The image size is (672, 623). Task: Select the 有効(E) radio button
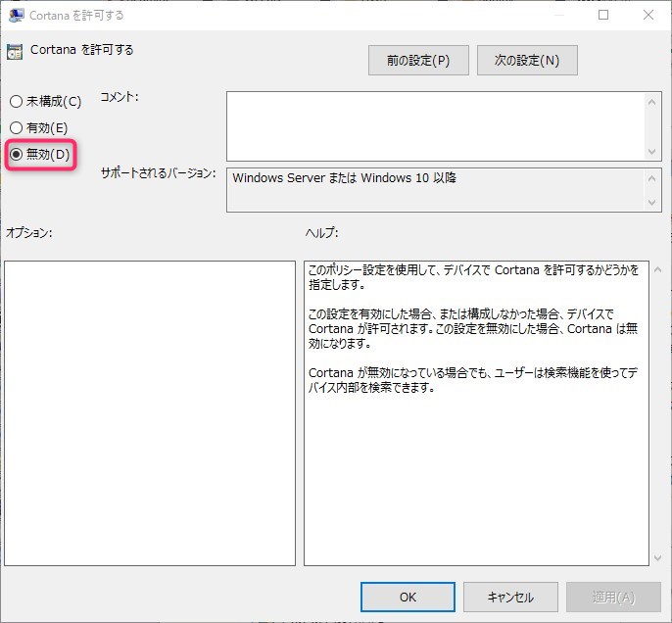(17, 127)
